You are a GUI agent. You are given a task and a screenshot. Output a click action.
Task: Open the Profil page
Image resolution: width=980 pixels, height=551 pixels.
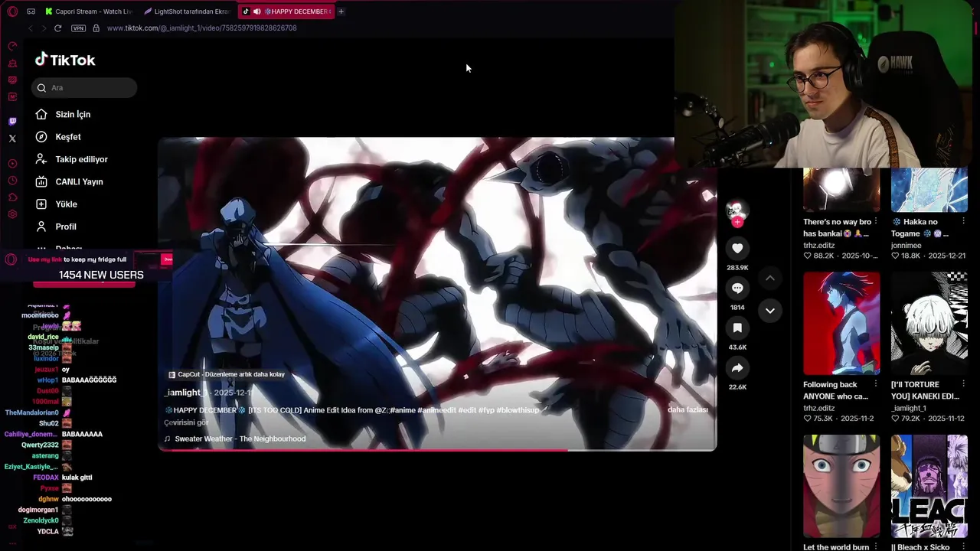click(56, 227)
